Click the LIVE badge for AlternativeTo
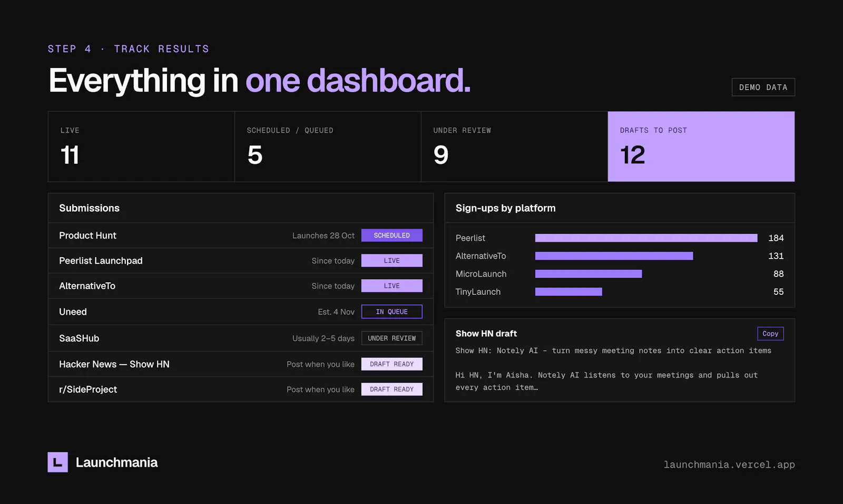Screen dimensions: 843x504 pyautogui.click(x=392, y=286)
